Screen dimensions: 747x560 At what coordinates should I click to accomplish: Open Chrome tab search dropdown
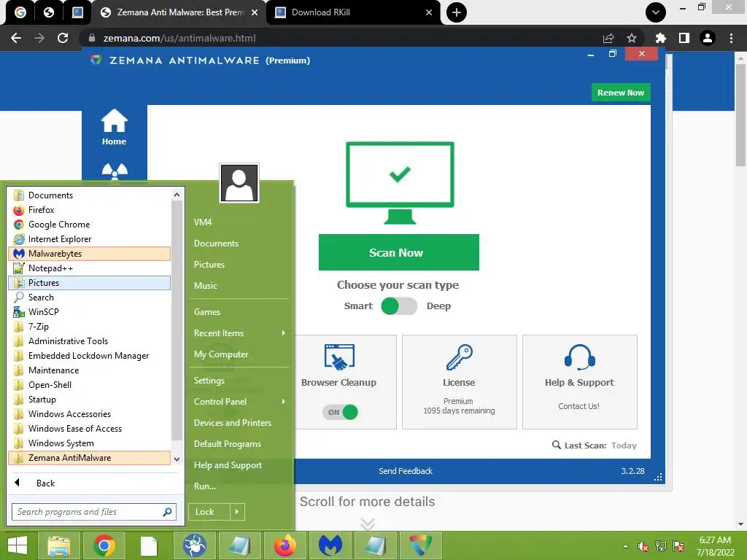pyautogui.click(x=656, y=12)
